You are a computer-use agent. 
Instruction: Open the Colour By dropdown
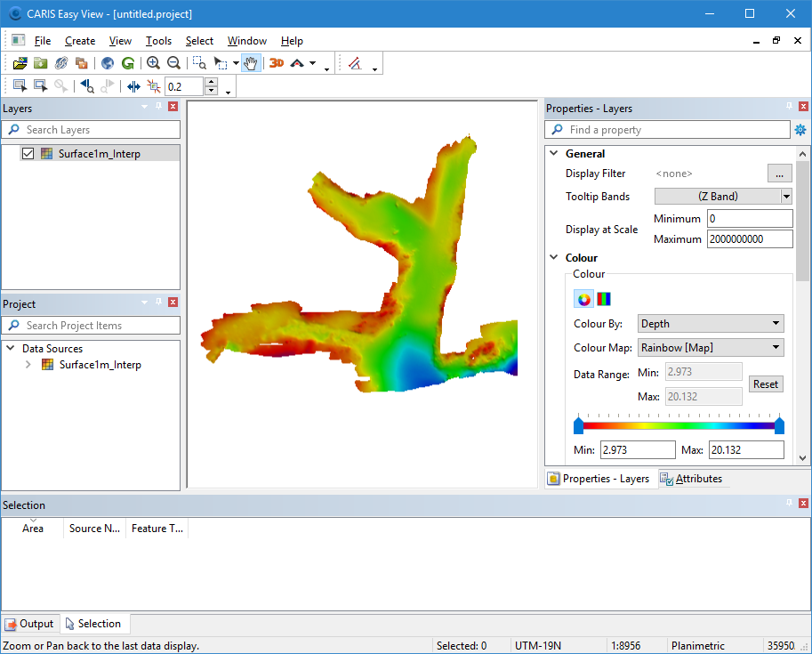coord(711,324)
